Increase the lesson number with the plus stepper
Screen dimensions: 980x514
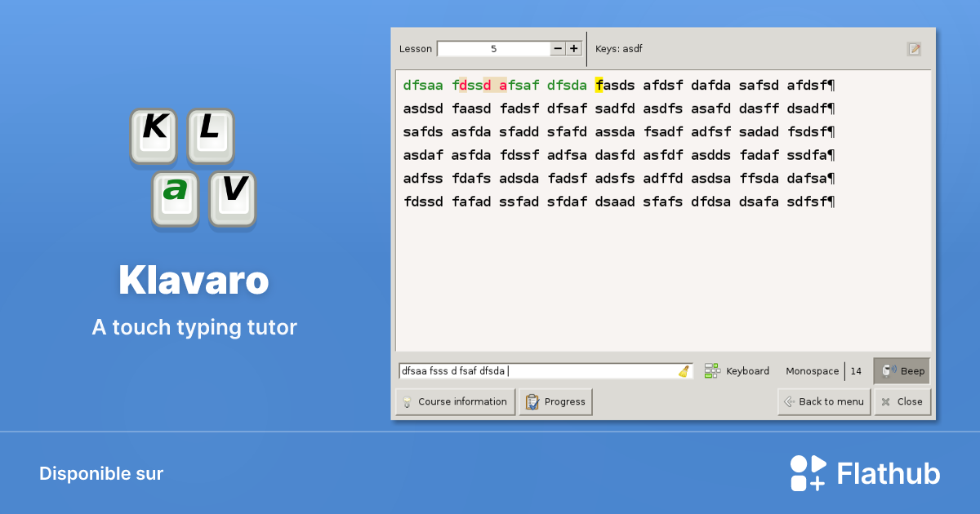tap(572, 48)
